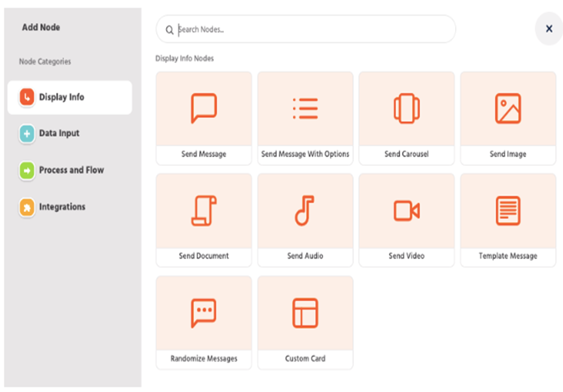Pick the Template Message document icon
This screenshot has height=392, width=563.
click(x=508, y=211)
